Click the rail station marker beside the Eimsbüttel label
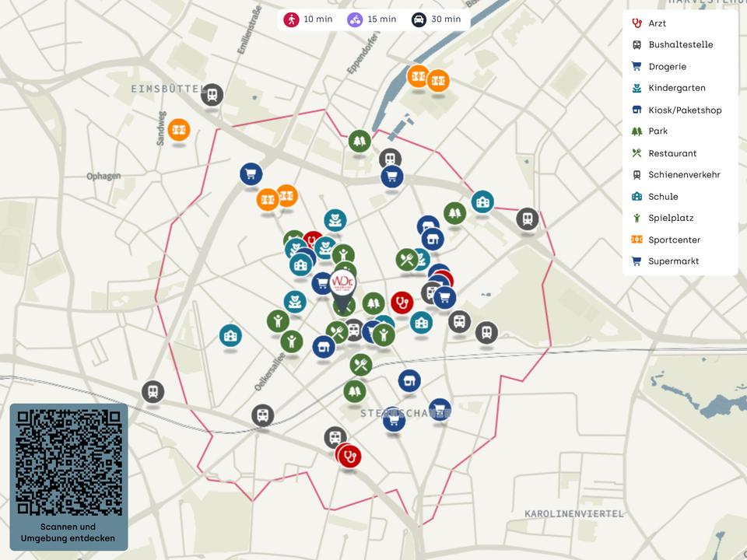This screenshot has height=560, width=747. (212, 95)
